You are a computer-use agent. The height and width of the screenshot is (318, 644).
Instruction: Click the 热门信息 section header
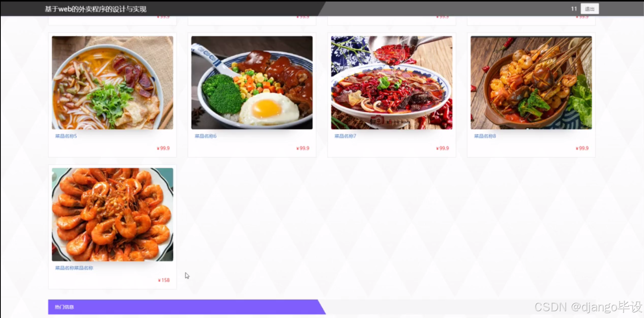click(64, 307)
